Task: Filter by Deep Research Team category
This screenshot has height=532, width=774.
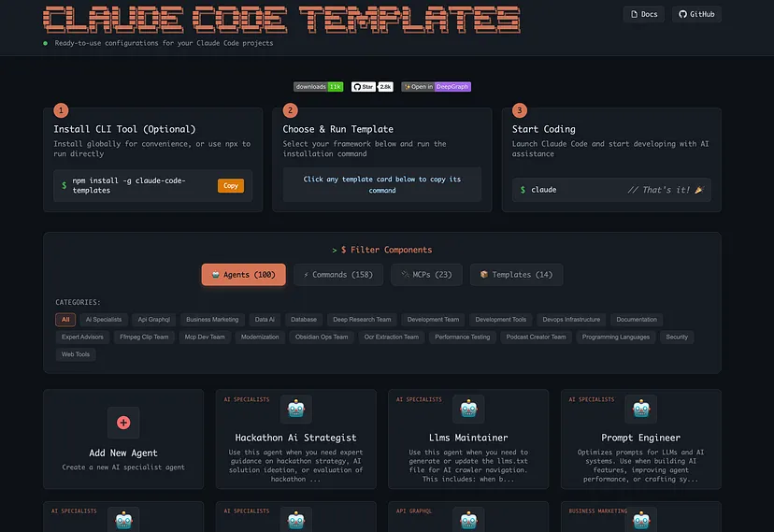Action: pyautogui.click(x=362, y=320)
